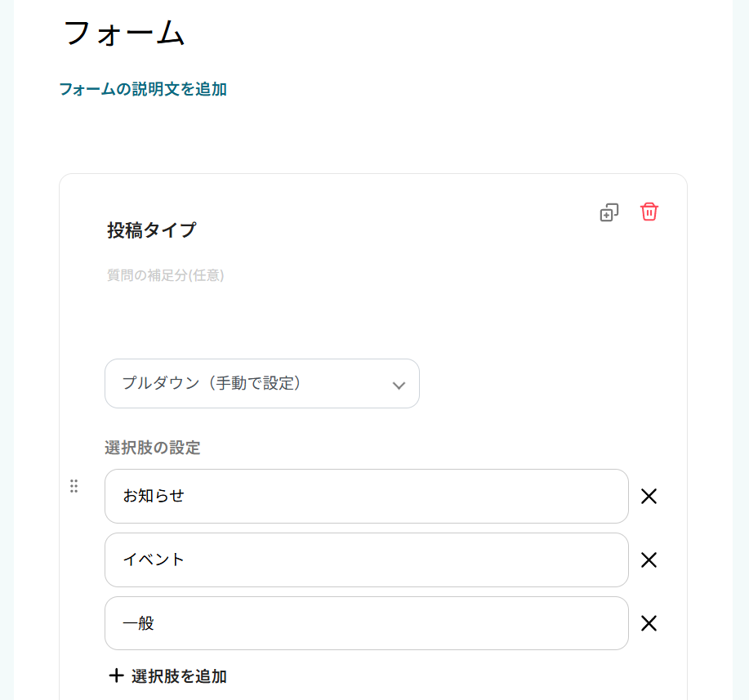Screen dimensions: 749x700
Task: Click into the お知らせ option field
Action: pos(366,496)
